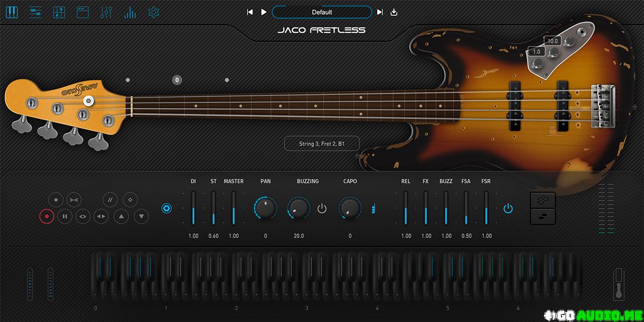Click the fret position marker showing 0
Screen dimensions: 644x322
pyautogui.click(x=177, y=80)
